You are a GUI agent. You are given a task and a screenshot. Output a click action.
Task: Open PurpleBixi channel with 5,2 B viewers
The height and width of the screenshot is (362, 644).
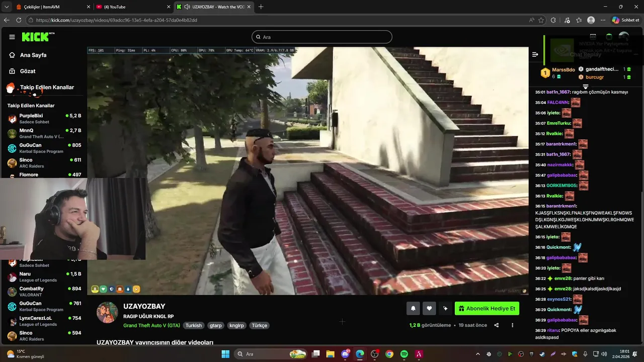[44, 119]
